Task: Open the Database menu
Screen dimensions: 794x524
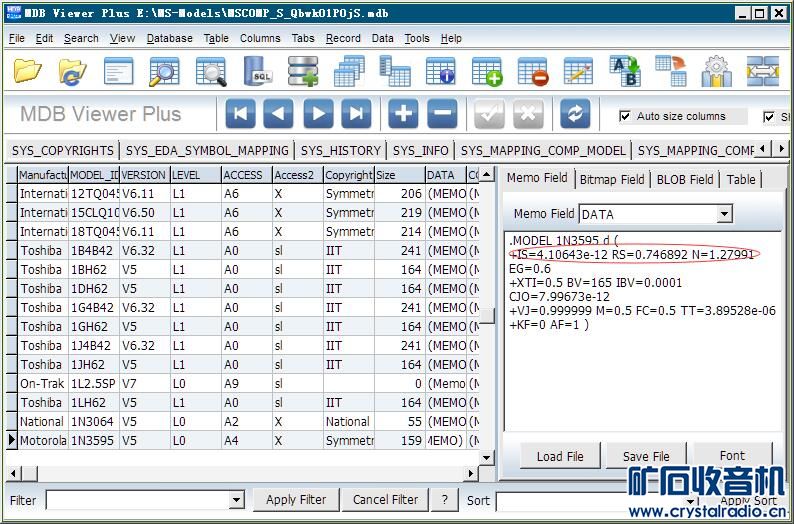Action: click(170, 38)
